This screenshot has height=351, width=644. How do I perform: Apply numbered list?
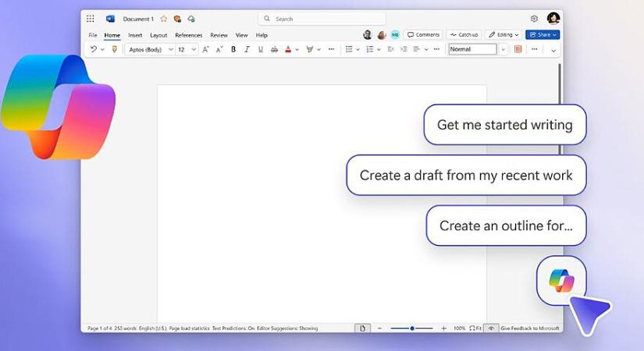click(370, 49)
